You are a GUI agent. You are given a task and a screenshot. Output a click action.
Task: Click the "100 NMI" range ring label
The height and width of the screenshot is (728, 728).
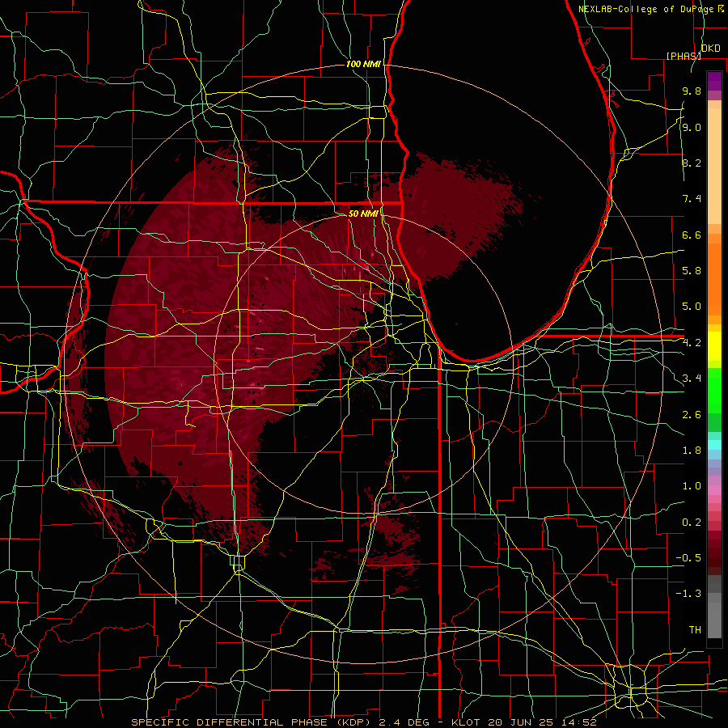pos(363,64)
